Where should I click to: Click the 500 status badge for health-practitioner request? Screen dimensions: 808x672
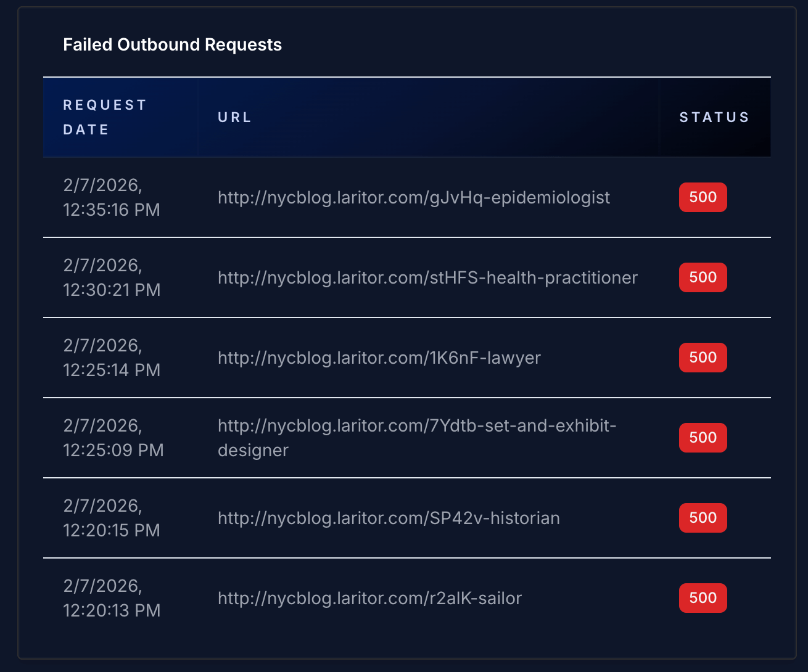click(703, 277)
